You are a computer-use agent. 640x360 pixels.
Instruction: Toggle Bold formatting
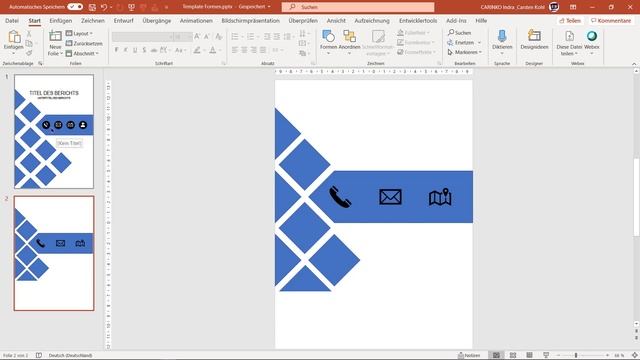click(x=116, y=50)
